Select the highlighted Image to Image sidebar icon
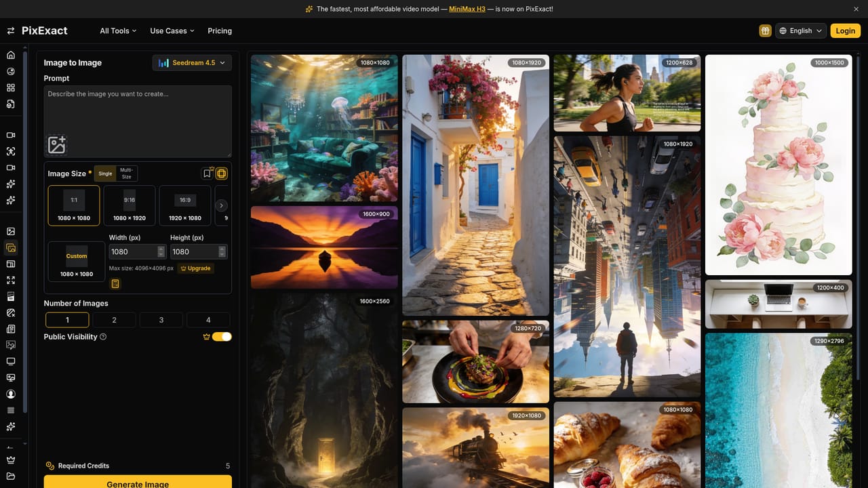This screenshot has height=488, width=868. pyautogui.click(x=10, y=247)
